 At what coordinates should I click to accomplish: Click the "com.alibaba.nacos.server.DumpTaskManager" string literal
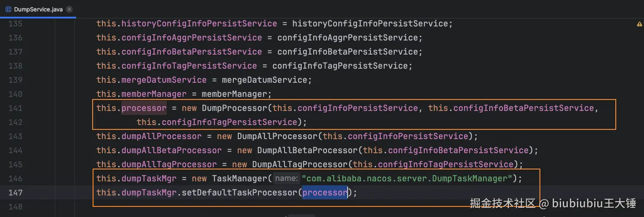[x=409, y=179]
